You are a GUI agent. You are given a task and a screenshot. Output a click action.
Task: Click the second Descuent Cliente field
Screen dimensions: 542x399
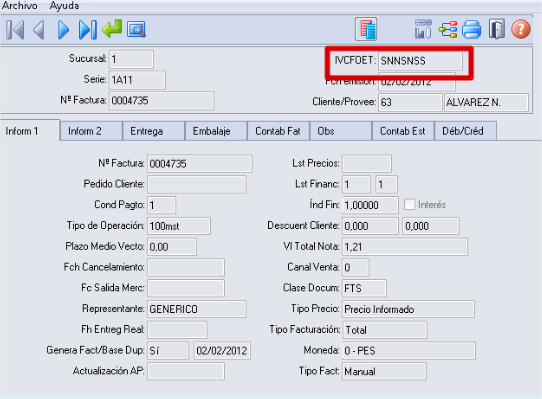point(431,226)
